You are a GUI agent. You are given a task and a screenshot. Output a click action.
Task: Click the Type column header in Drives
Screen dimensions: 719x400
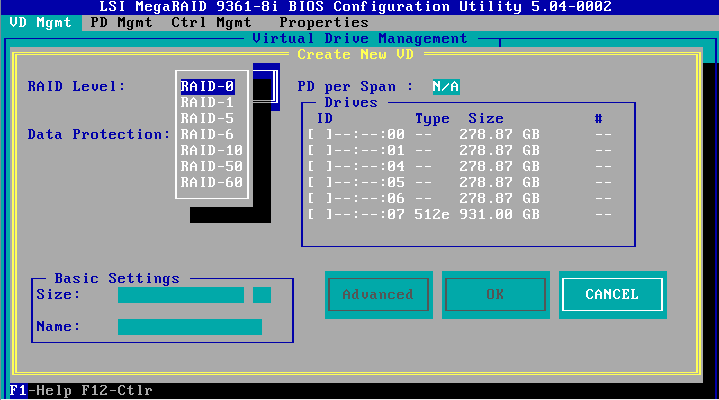tap(432, 119)
